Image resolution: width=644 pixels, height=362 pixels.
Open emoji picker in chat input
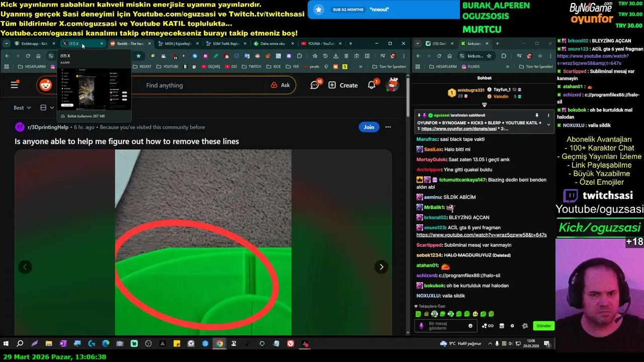click(470, 326)
